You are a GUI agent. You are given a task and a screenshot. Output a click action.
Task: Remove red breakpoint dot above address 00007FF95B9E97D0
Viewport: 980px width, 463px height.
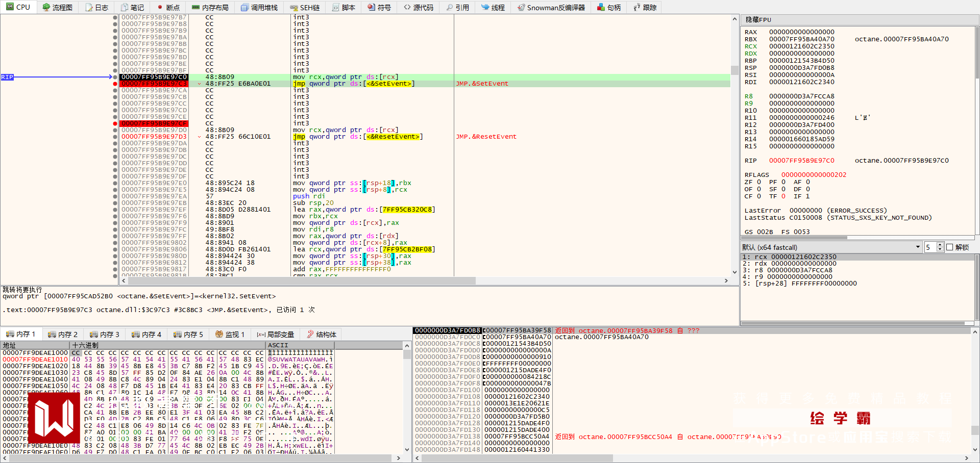tap(115, 123)
